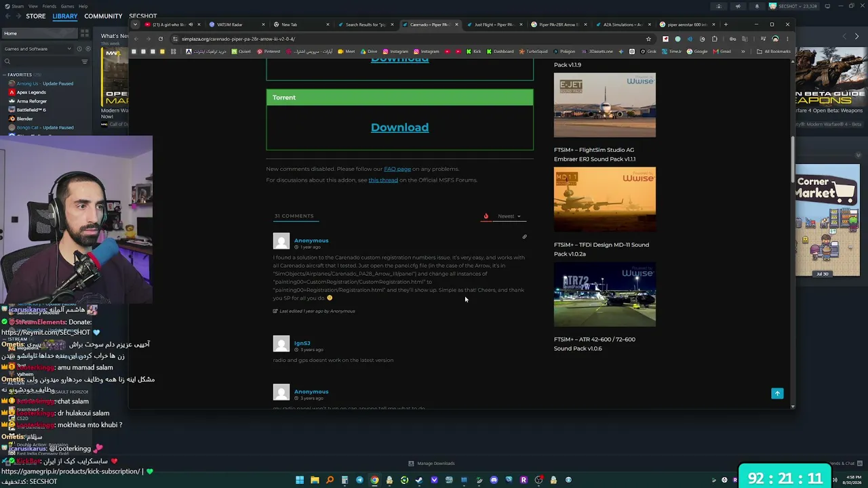
Task: Mute the YouTube tab audio icon
Action: [191, 24]
